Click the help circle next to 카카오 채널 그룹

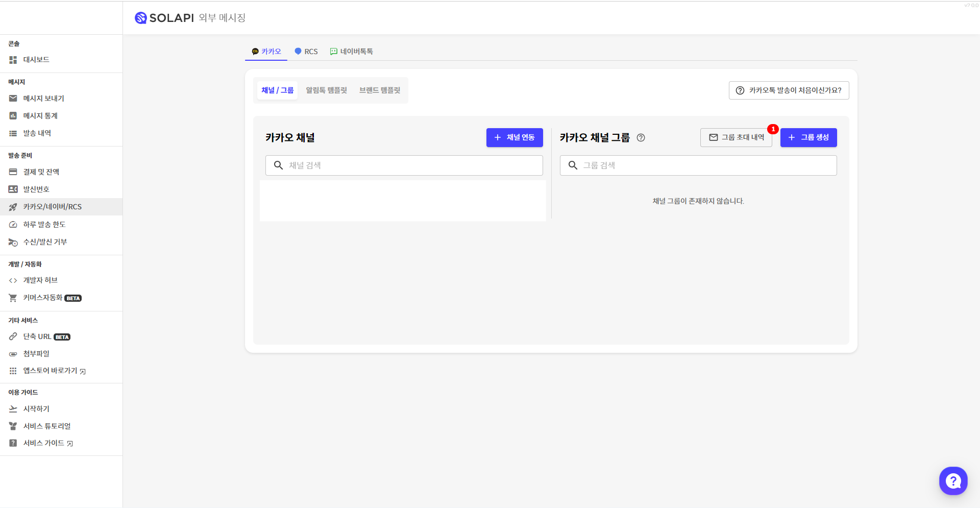coord(641,138)
